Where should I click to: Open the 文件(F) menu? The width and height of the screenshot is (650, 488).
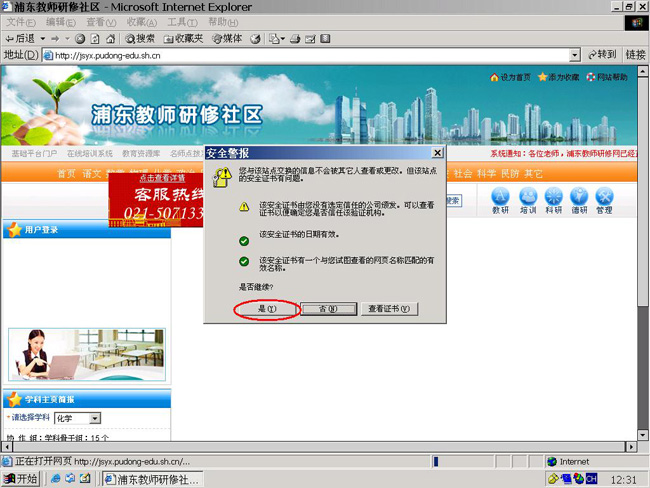21,22
